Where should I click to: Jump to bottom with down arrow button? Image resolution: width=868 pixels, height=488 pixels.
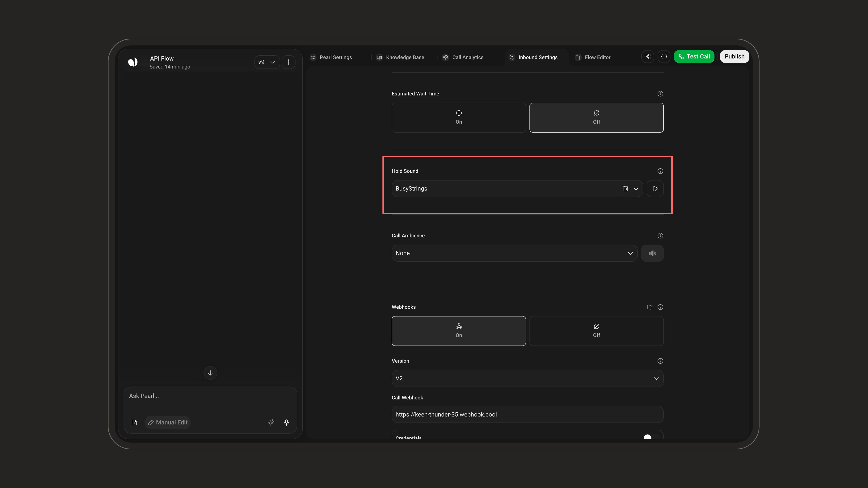(210, 373)
